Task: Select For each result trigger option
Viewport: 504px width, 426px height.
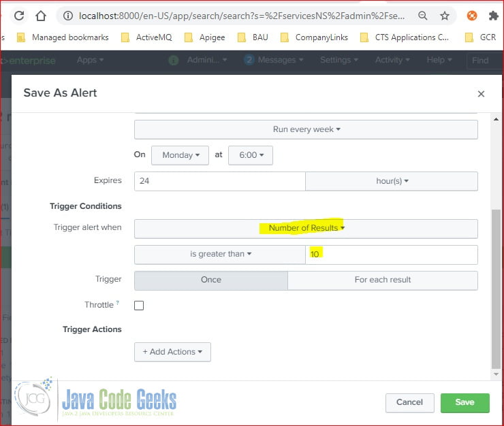Action: coord(383,280)
